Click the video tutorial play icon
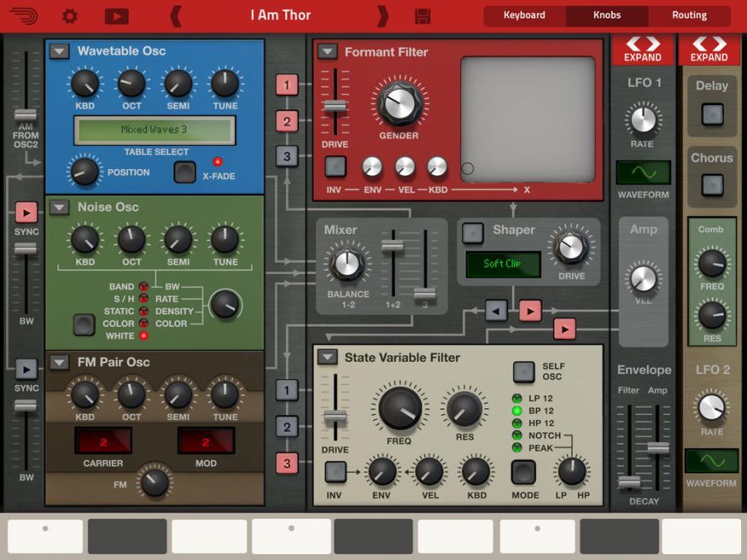 pos(117,16)
